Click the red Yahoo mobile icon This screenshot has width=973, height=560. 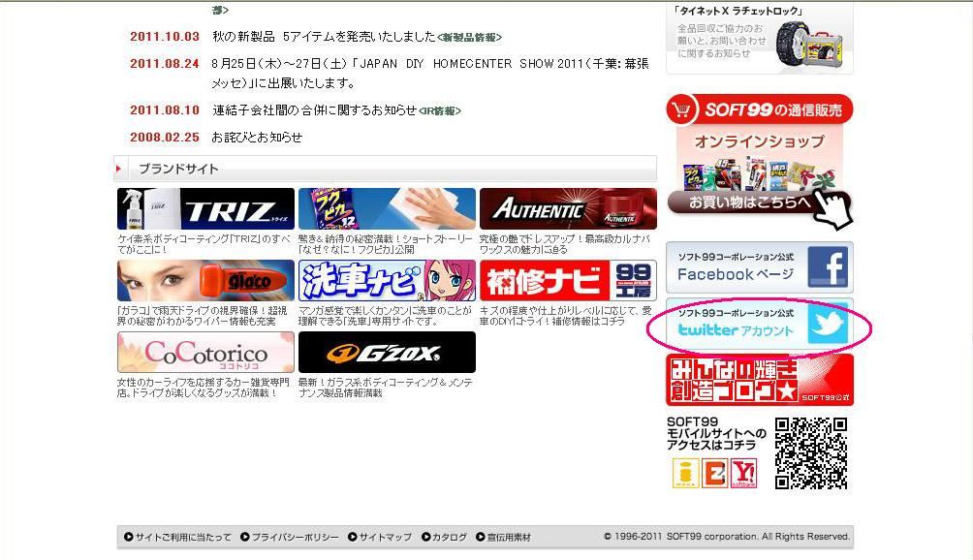(743, 473)
